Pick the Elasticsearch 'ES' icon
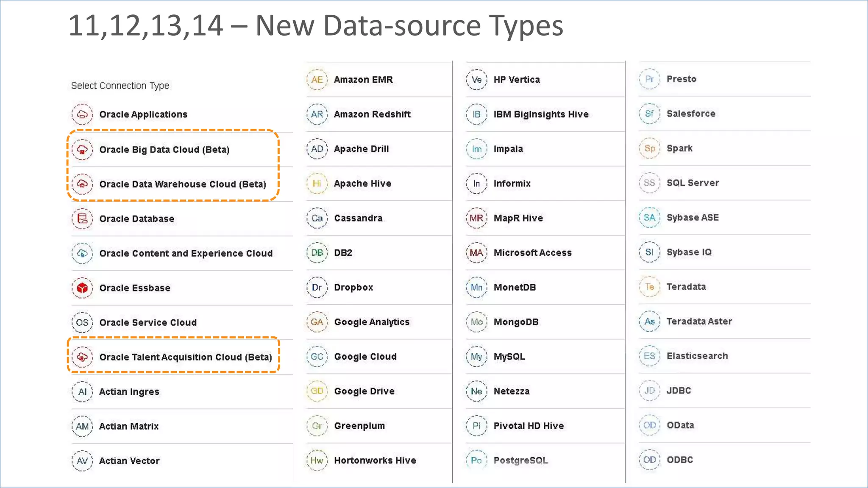The width and height of the screenshot is (868, 488). pos(649,356)
